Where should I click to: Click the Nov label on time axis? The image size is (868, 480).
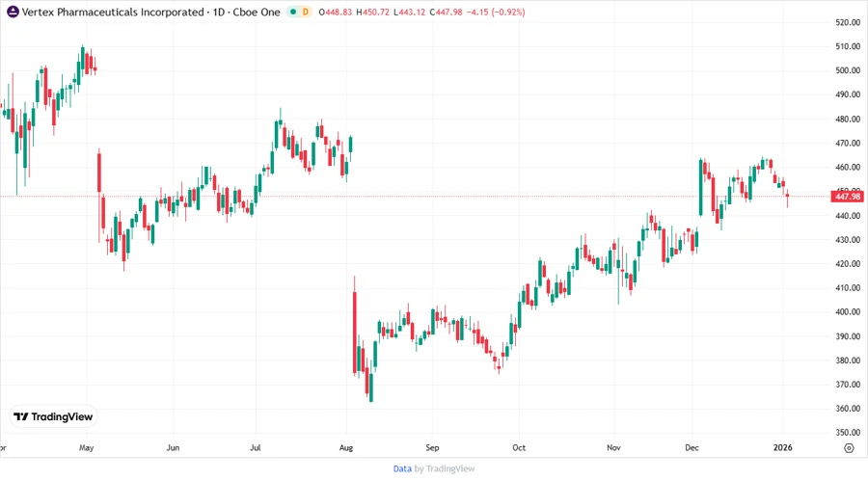pos(613,447)
